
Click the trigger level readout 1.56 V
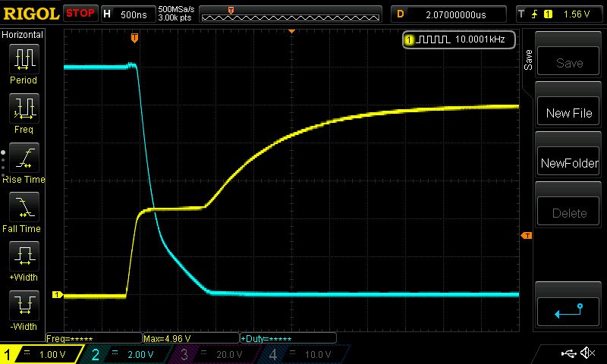pyautogui.click(x=577, y=14)
